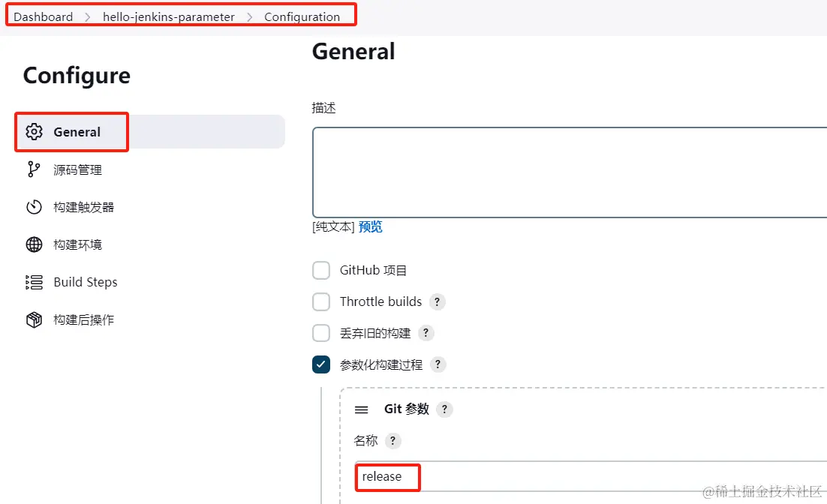Open help for Git 参数
The height and width of the screenshot is (504, 827).
coord(444,409)
